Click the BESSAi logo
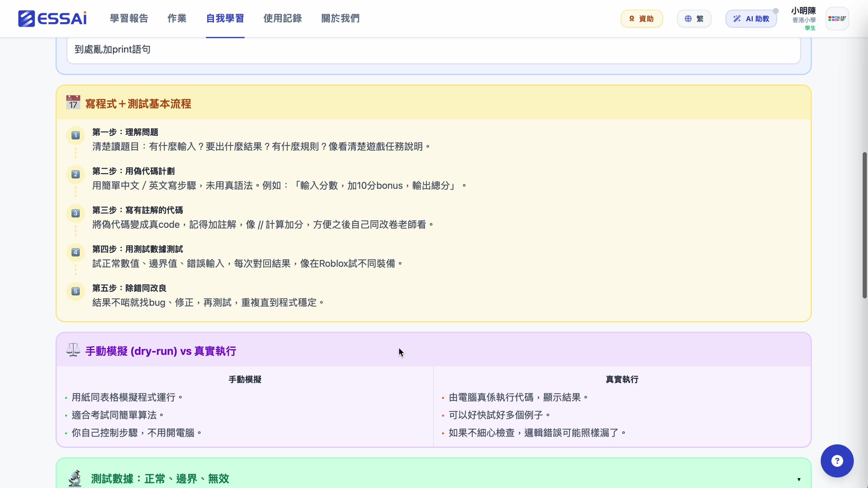The width and height of the screenshot is (868, 488). pos(52,19)
